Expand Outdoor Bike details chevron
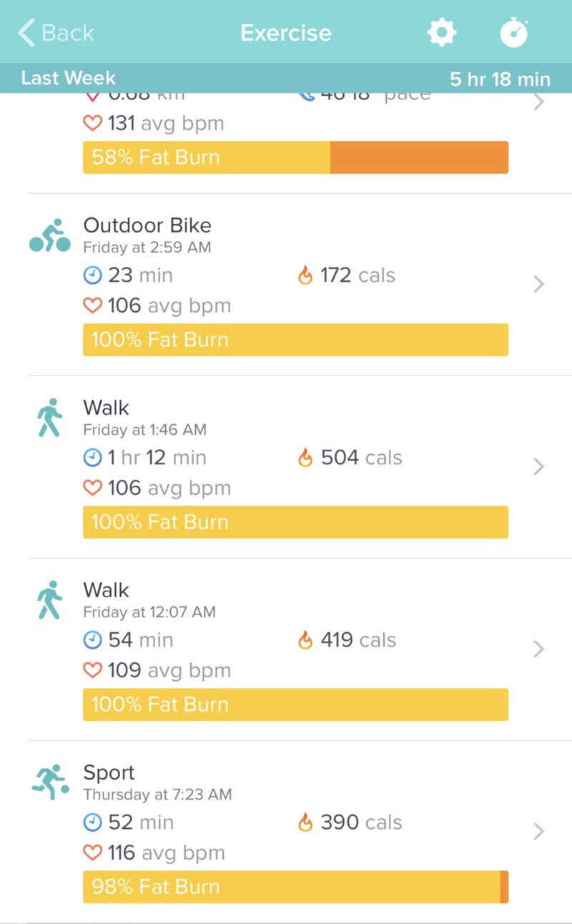Viewport: 572px width, 924px height. click(539, 285)
